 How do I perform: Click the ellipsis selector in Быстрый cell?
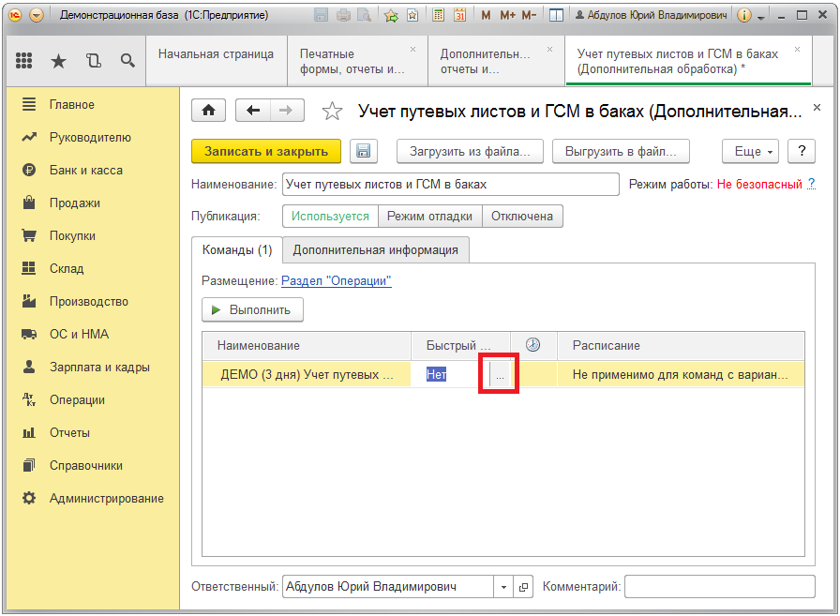pos(499,374)
